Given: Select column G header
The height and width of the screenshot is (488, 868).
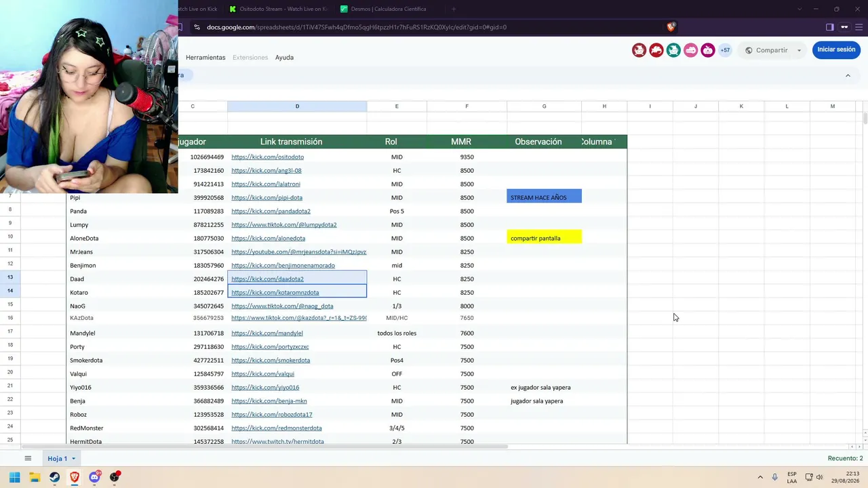Looking at the screenshot, I should (544, 106).
